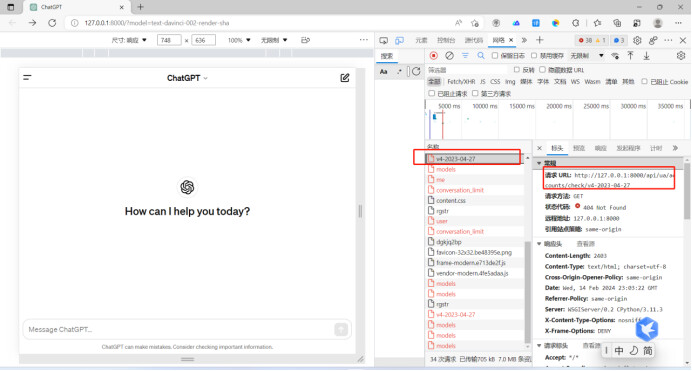Viewport: 692px width, 371px height.
Task: Open the ChatGPT model selector dropdown
Action: 187,78
